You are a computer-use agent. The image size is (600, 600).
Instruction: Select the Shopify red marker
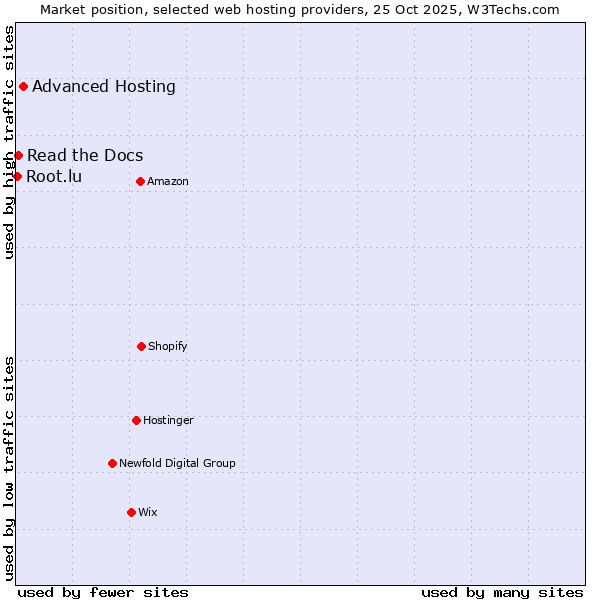click(141, 346)
